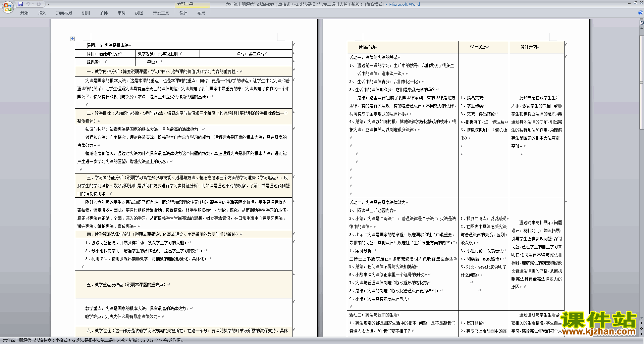Click the line 知识与技能 objective
This screenshot has width=644, height=344.
(x=143, y=129)
